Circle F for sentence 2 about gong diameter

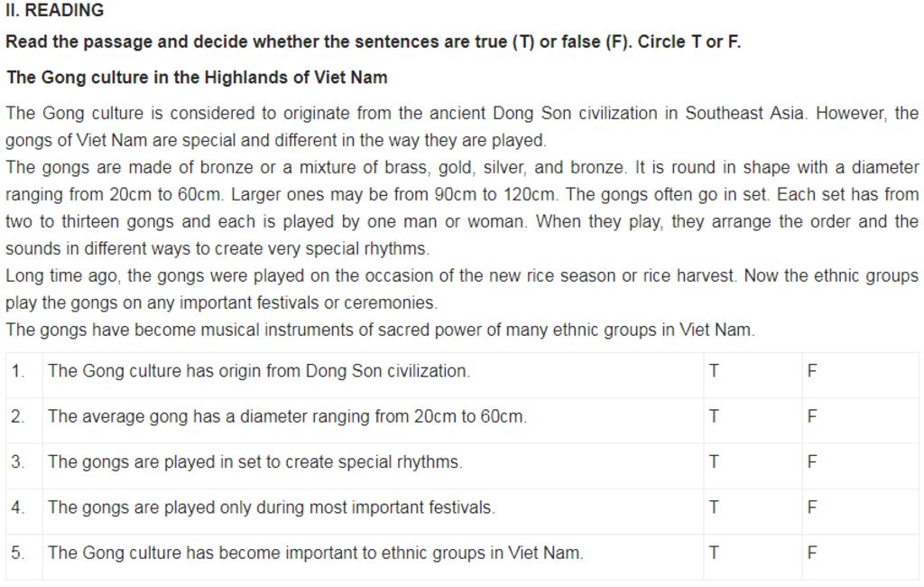812,416
